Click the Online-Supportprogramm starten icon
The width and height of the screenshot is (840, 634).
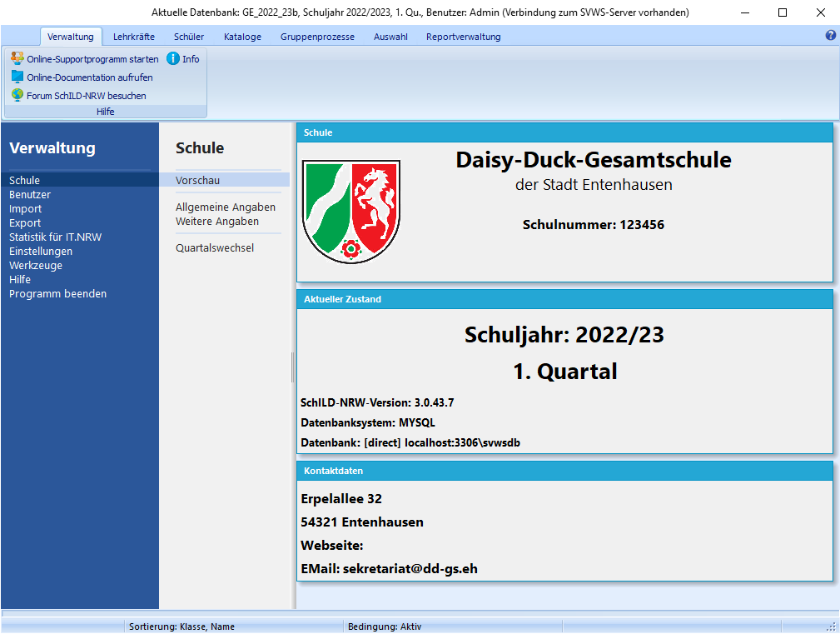point(17,58)
